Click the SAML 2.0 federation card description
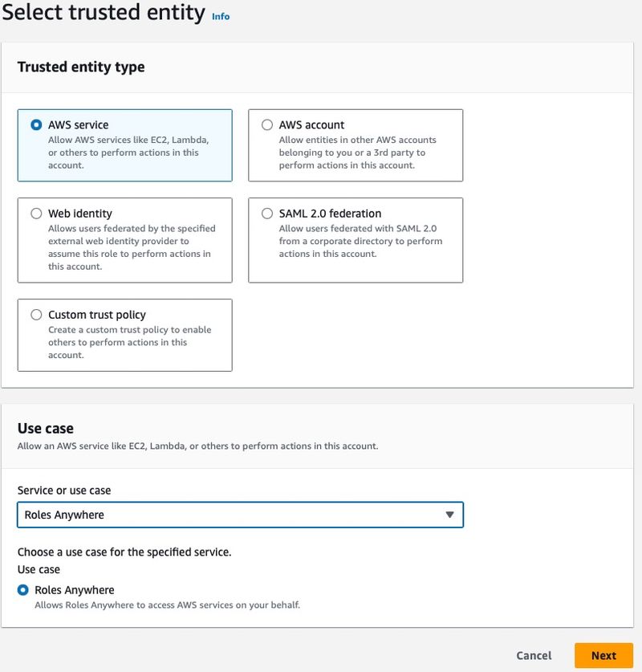This screenshot has width=642, height=672. [360, 241]
